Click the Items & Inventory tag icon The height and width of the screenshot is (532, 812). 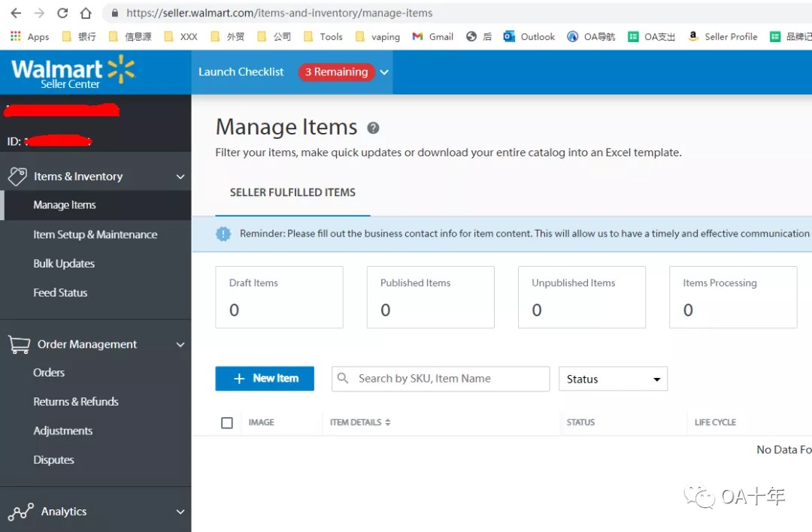click(17, 177)
